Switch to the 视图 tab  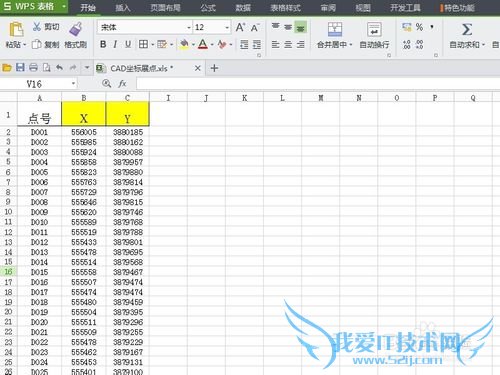[363, 7]
